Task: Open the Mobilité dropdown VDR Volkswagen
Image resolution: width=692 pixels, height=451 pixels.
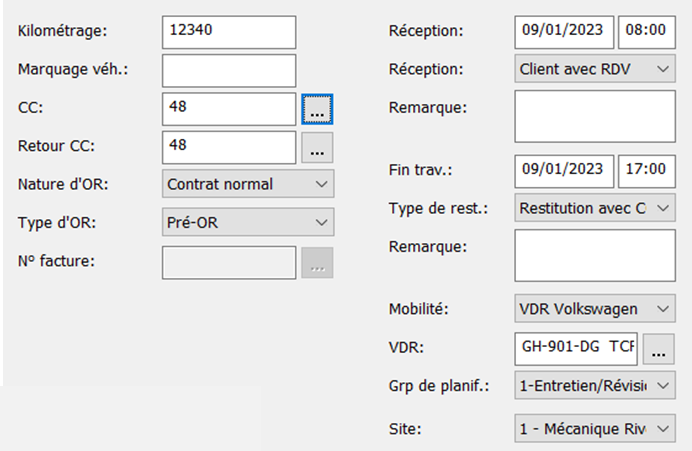Action: (595, 308)
